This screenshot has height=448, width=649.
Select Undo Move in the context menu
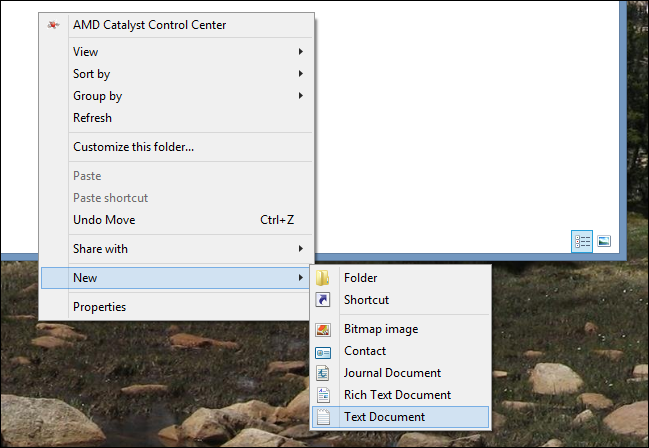click(104, 220)
